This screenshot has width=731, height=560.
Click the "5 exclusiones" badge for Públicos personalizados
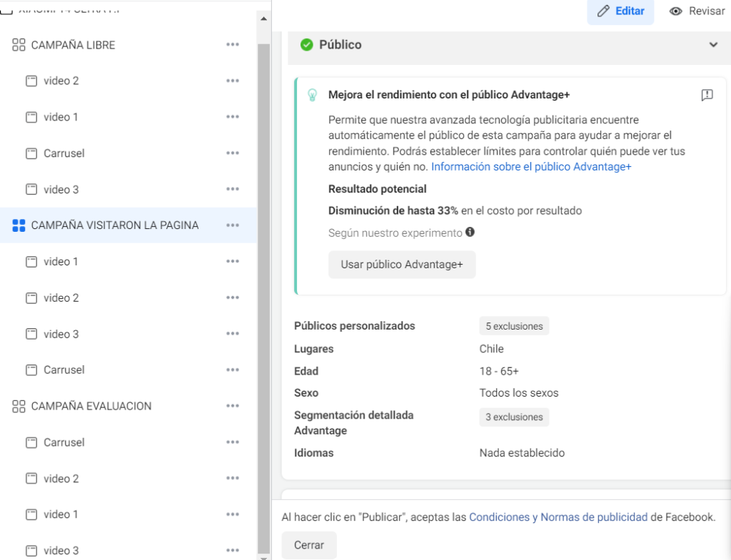tap(514, 326)
